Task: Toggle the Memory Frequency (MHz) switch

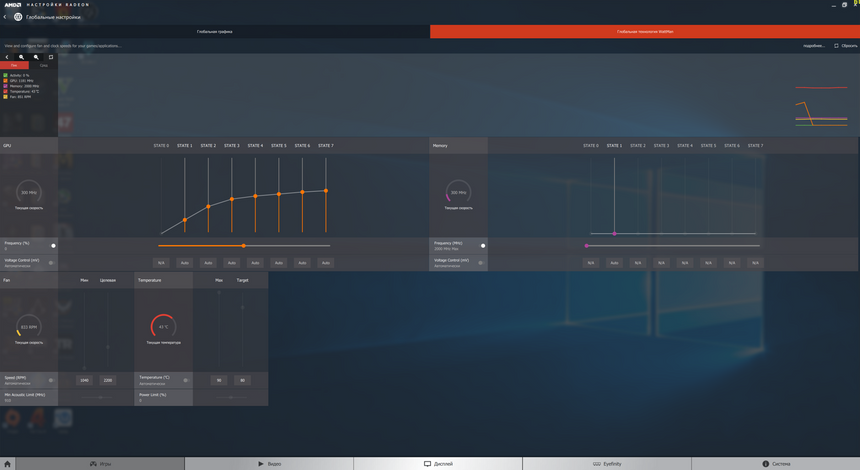Action: (482, 245)
